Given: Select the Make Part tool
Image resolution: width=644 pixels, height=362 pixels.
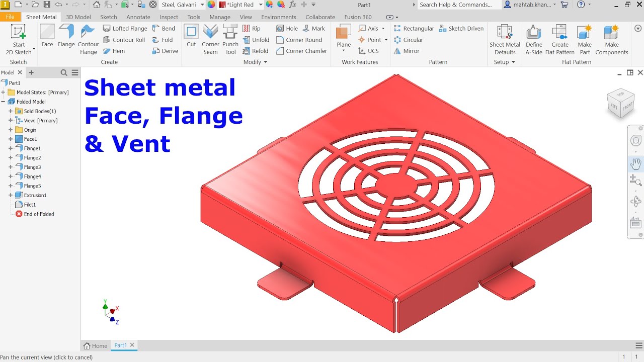Looking at the screenshot, I should [x=585, y=40].
